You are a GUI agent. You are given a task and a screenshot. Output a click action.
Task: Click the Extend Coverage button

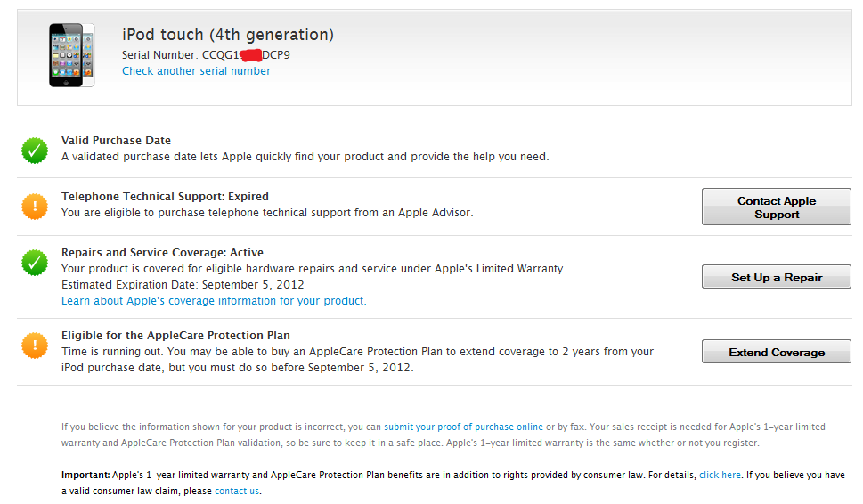pyautogui.click(x=776, y=352)
